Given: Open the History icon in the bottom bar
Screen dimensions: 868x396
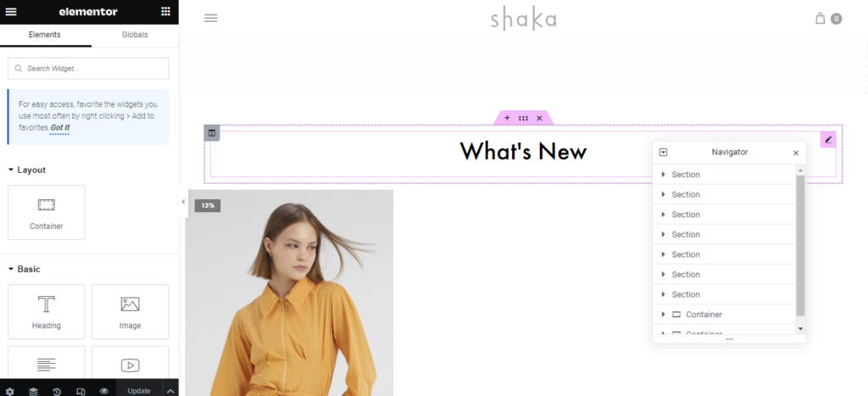Looking at the screenshot, I should pyautogui.click(x=57, y=391).
